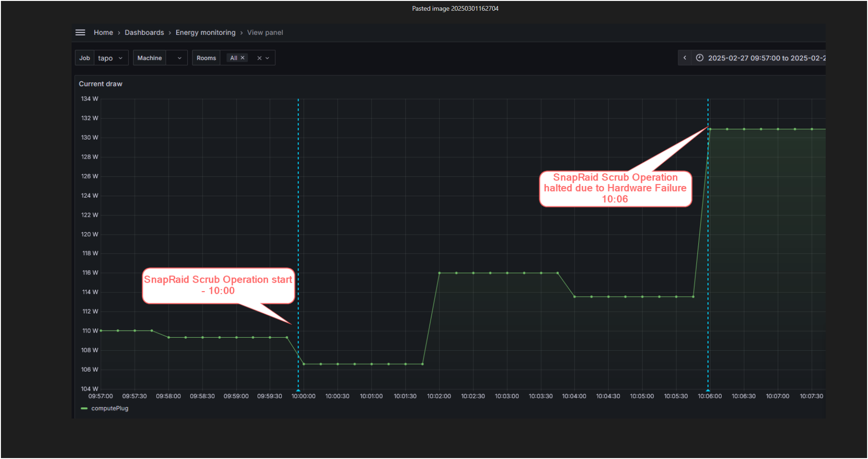
Task: Toggle visibility of the computePlug series
Action: (110, 408)
